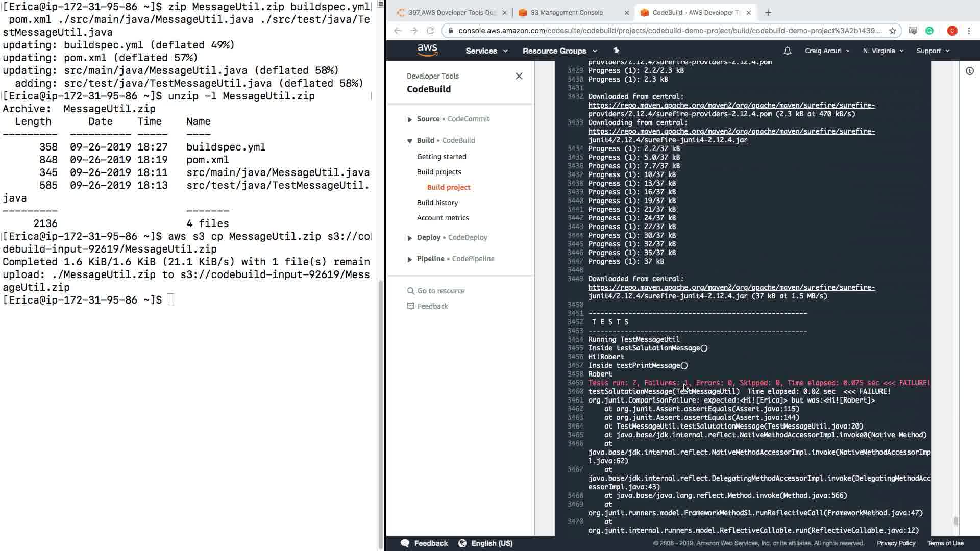Click the build log scrollbar thumb
Screen dimensions: 980x551
(955, 521)
